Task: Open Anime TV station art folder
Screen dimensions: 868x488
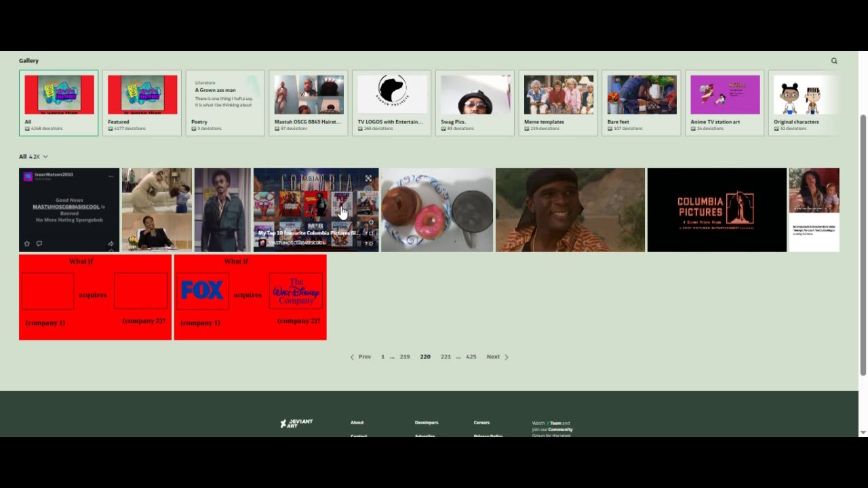Action: coord(726,103)
